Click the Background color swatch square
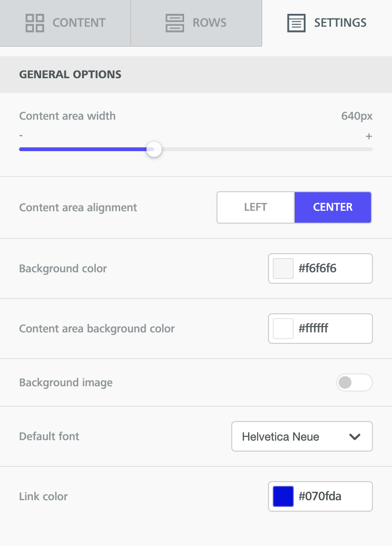This screenshot has width=392, height=546. tap(283, 268)
